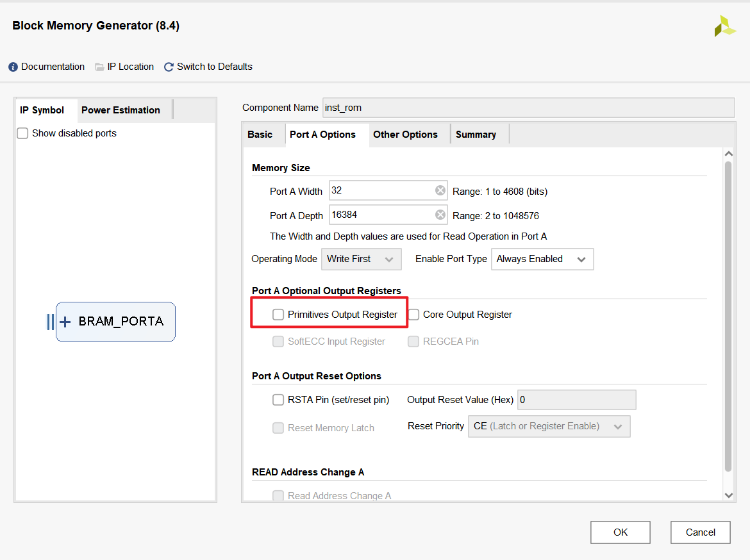Viewport: 750px width, 560px height.
Task: Open the Enable Port Type dropdown
Action: 542,259
